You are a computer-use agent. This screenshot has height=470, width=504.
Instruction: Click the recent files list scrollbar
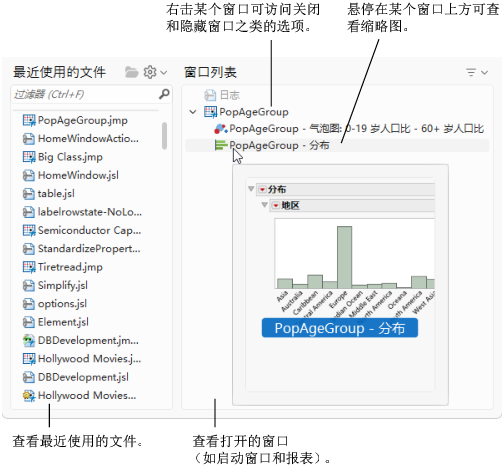pyautogui.click(x=164, y=136)
